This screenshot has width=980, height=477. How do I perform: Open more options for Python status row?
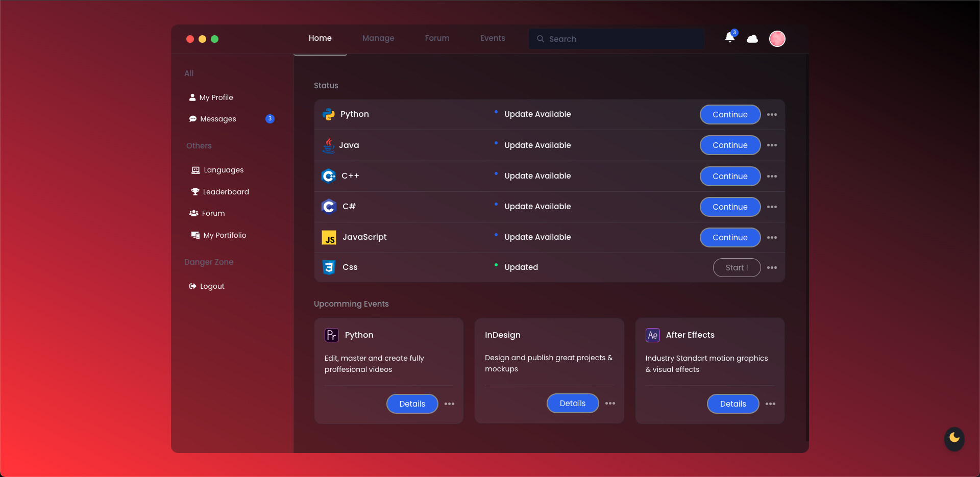point(772,115)
